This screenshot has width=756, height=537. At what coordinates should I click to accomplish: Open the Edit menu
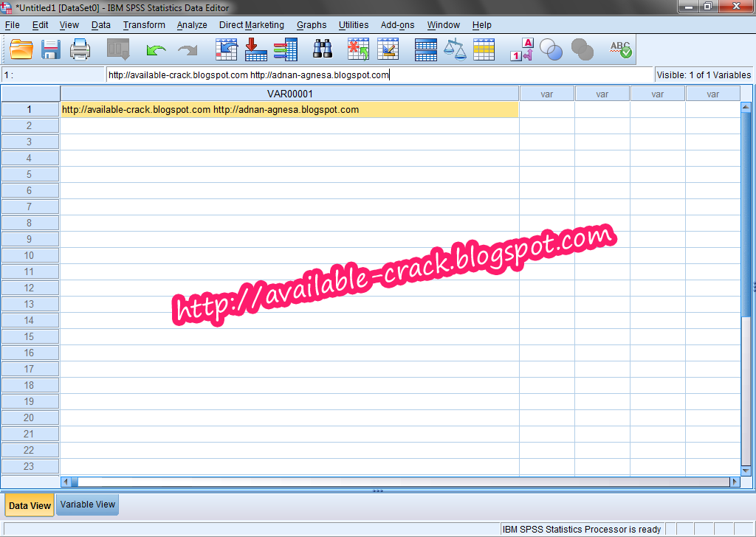click(x=40, y=25)
